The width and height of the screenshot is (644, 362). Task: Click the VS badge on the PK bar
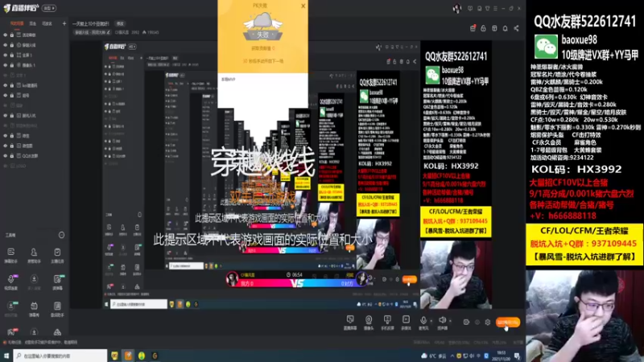pos(296,283)
